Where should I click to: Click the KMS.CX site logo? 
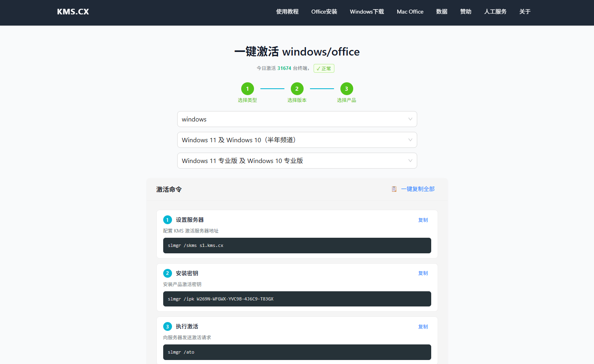tap(73, 12)
